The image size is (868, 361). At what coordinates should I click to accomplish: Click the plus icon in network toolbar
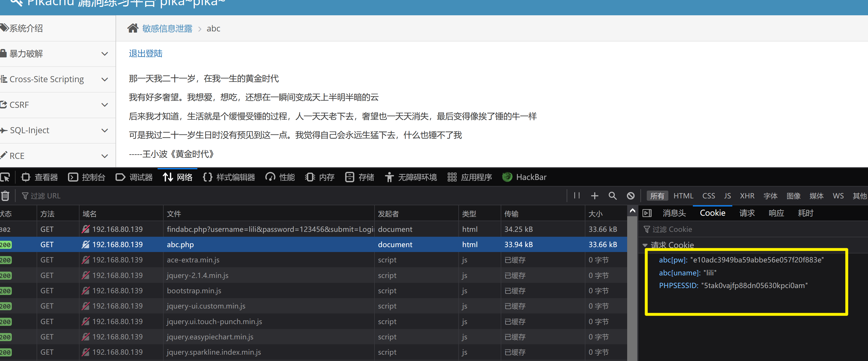pyautogui.click(x=595, y=196)
